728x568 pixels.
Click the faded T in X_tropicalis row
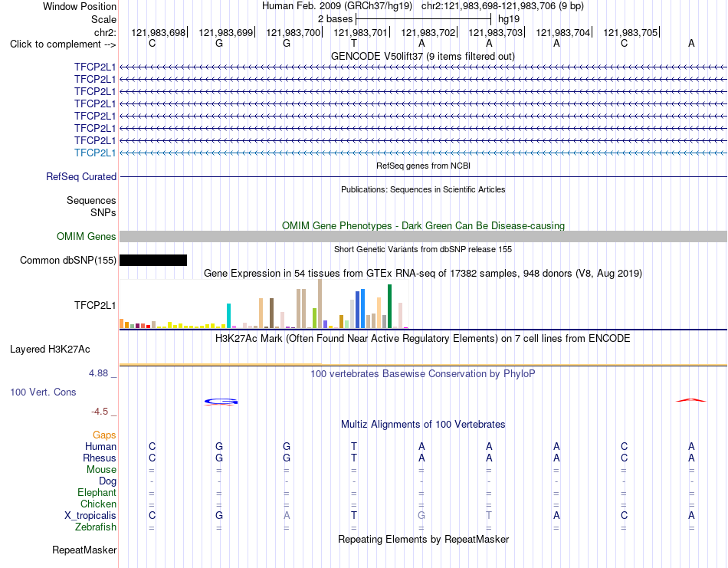pos(489,516)
